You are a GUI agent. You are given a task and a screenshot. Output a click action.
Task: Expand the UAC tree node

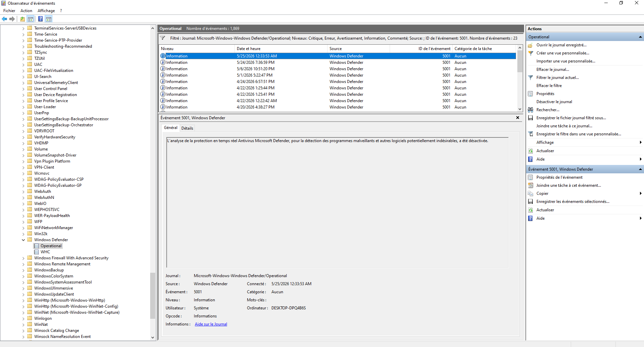tap(23, 64)
